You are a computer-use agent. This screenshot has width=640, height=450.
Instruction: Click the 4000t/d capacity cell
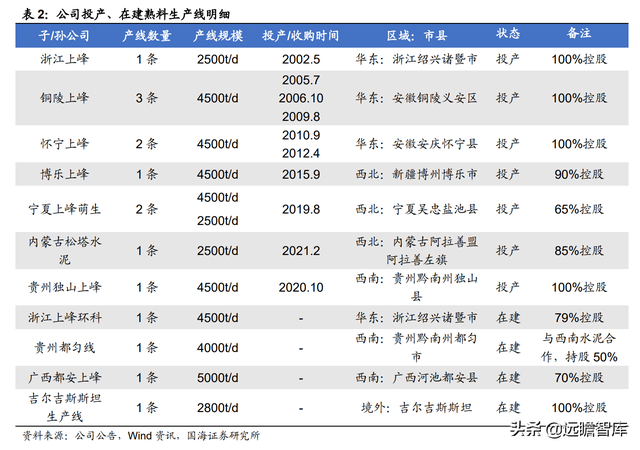pyautogui.click(x=218, y=348)
